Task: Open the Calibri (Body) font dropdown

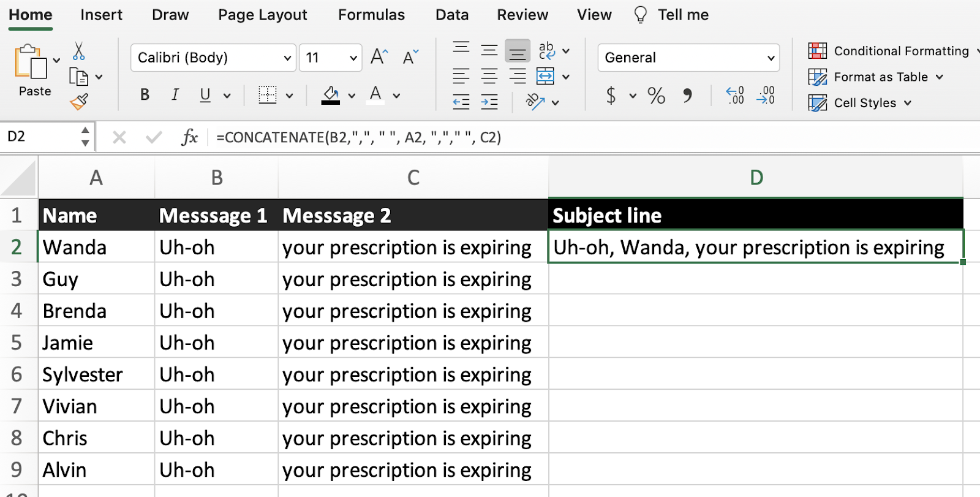Action: click(x=287, y=58)
